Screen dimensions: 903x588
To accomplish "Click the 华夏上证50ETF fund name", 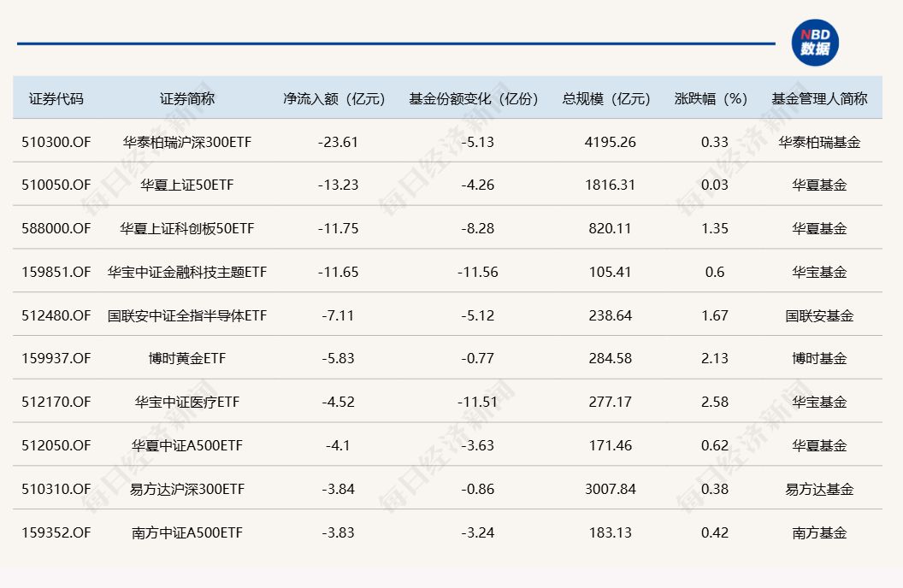I will (x=187, y=185).
